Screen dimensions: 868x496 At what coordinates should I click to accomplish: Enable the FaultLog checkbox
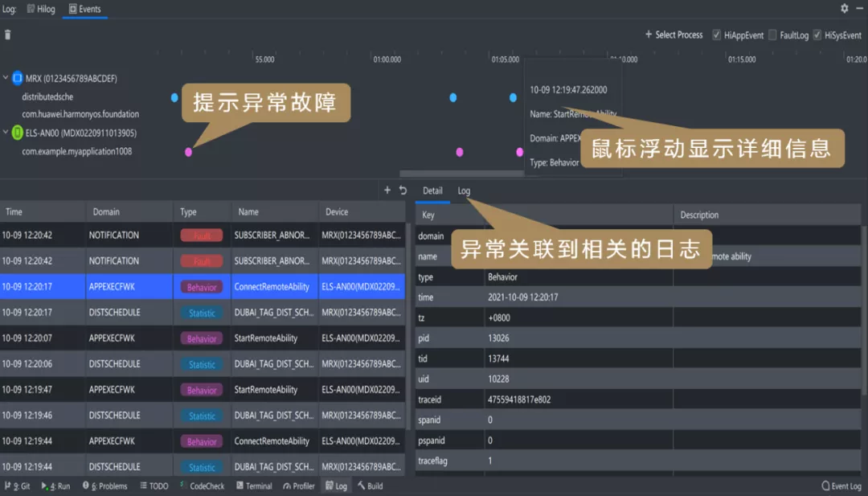[773, 35]
